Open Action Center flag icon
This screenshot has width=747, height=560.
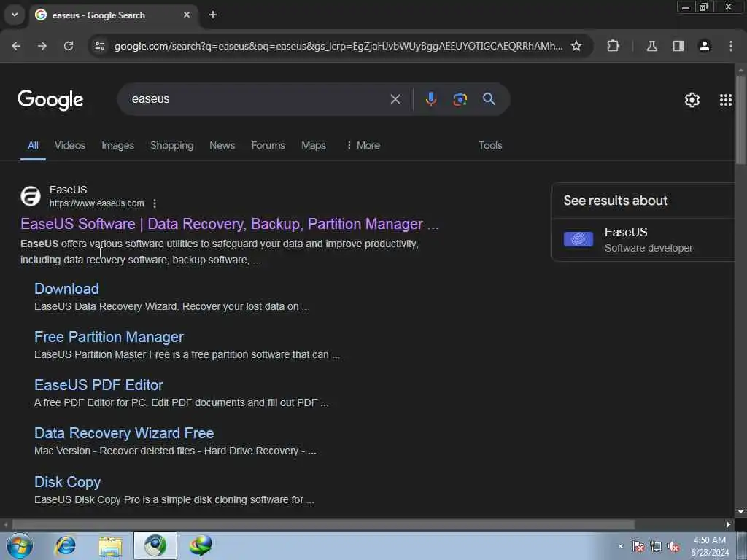click(x=638, y=546)
